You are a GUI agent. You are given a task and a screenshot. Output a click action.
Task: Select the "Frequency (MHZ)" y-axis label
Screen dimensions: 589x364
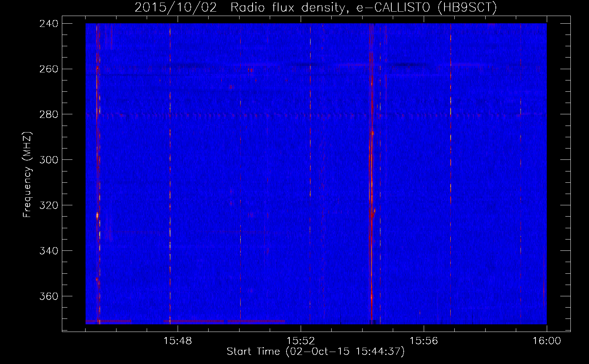[x=27, y=174]
